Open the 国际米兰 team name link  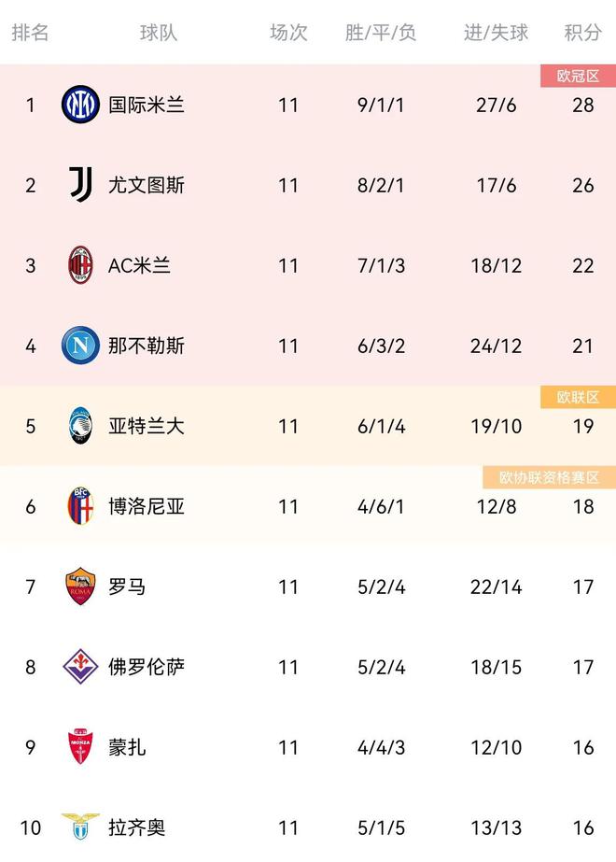click(147, 105)
